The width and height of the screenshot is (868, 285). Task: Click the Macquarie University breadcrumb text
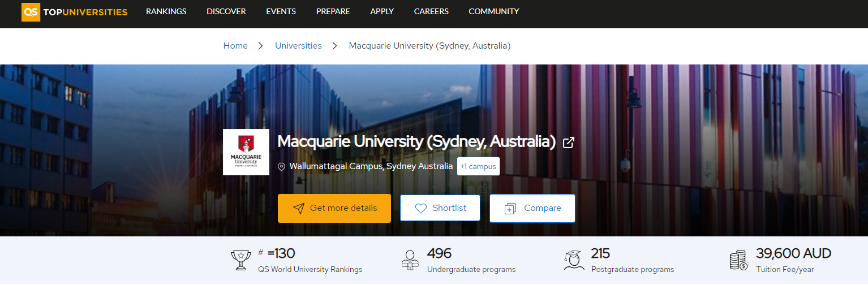pyautogui.click(x=430, y=46)
